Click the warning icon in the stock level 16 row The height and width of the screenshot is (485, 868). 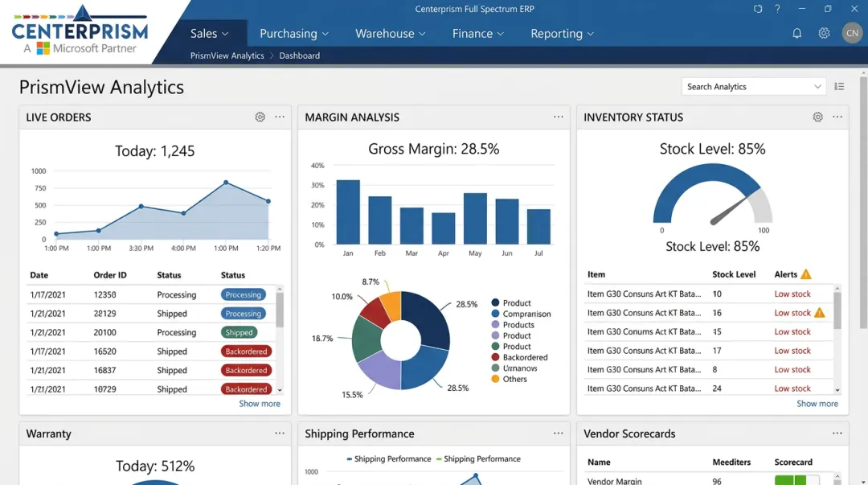(x=819, y=313)
